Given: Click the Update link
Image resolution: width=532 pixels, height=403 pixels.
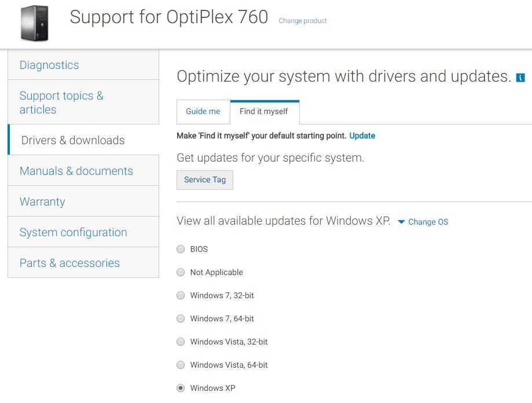Looking at the screenshot, I should (362, 135).
